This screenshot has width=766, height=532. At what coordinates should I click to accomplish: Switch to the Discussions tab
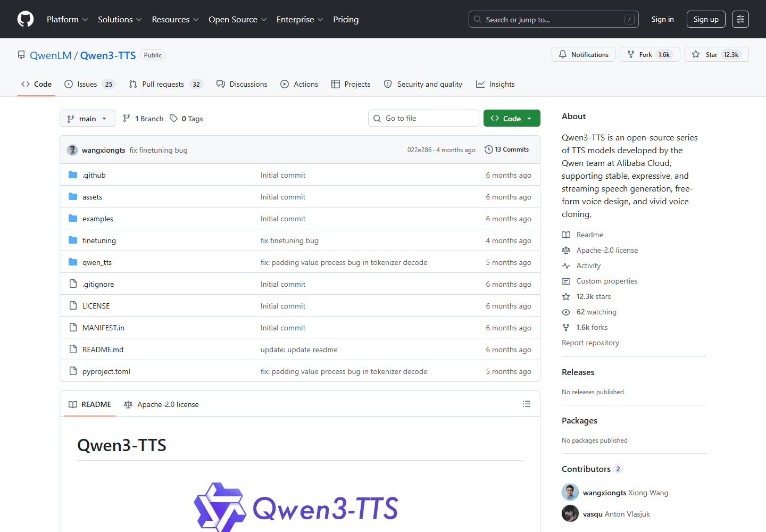click(242, 84)
